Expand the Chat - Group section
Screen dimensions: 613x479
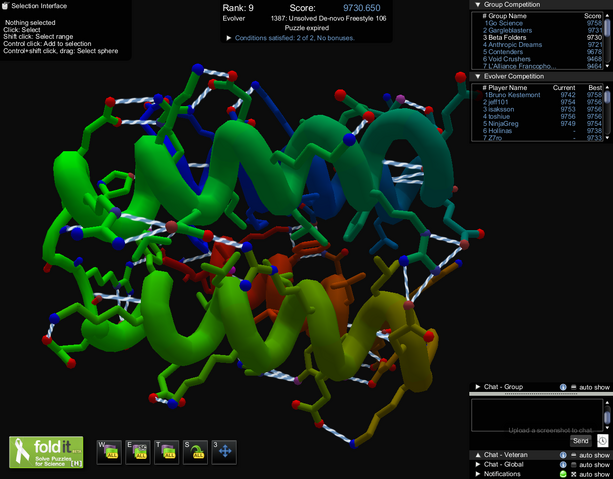click(477, 387)
